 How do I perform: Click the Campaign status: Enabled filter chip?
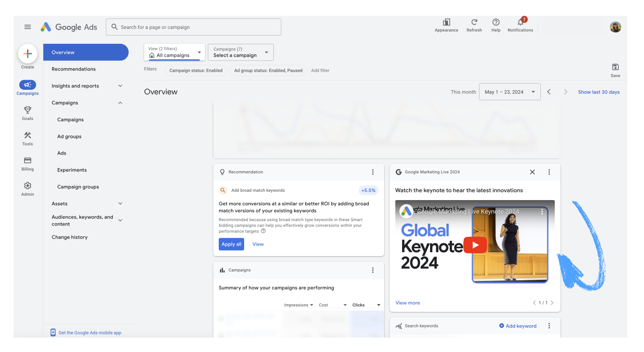(196, 70)
